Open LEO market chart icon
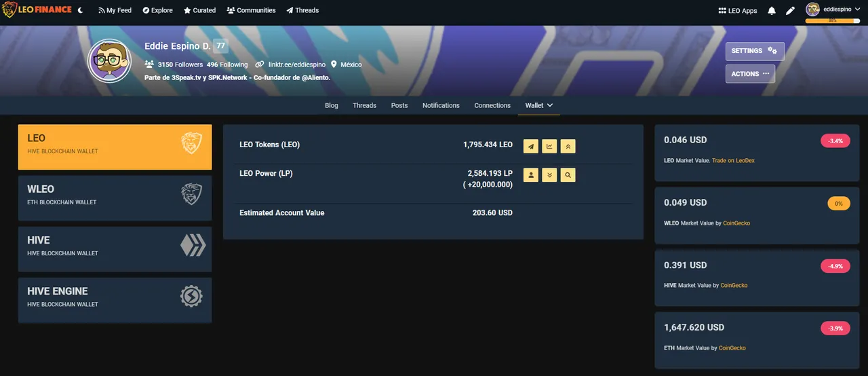 click(549, 146)
